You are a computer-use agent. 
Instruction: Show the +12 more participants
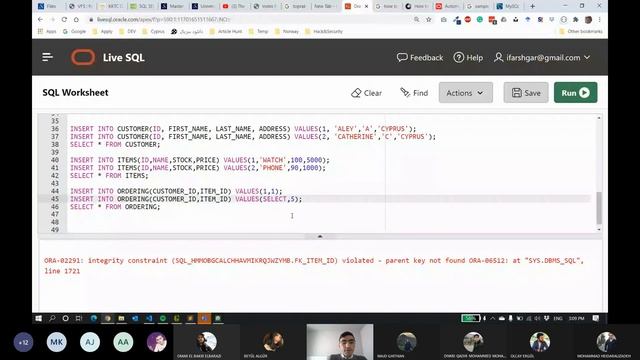coord(23,342)
